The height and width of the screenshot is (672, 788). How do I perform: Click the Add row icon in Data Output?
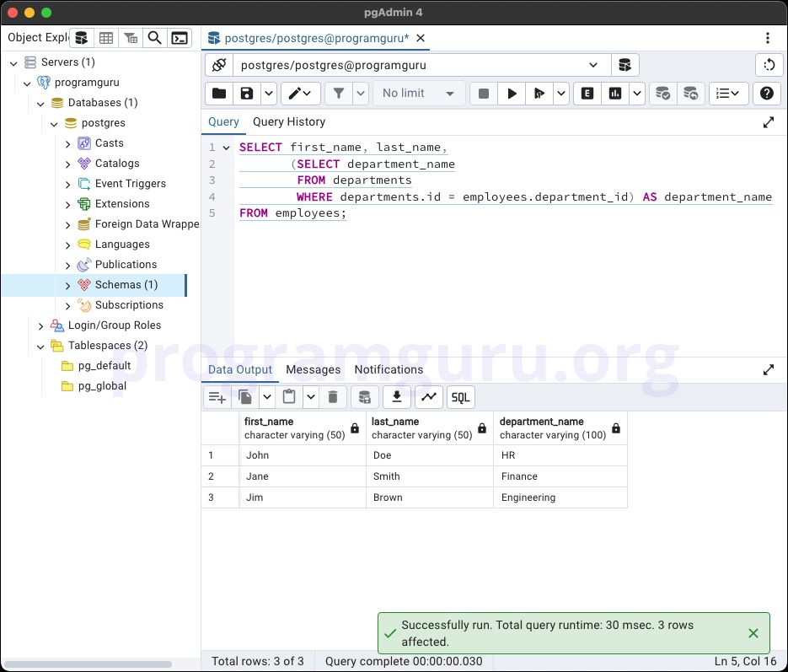pos(217,397)
